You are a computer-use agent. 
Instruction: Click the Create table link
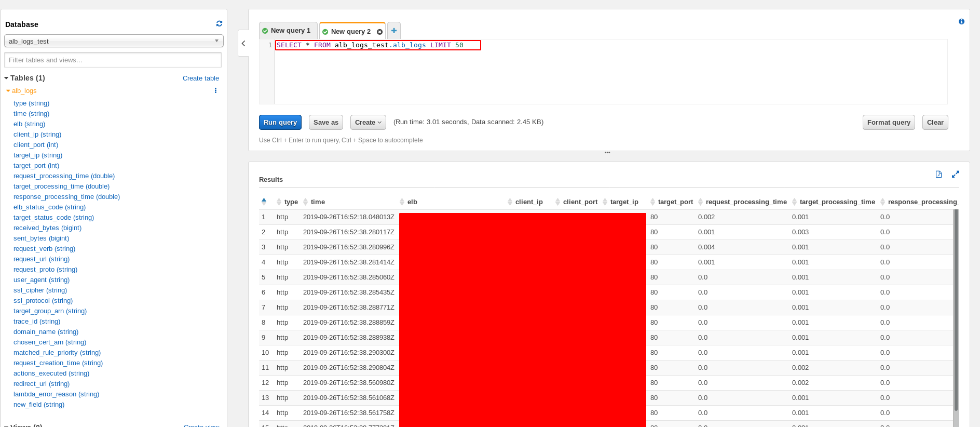point(200,78)
